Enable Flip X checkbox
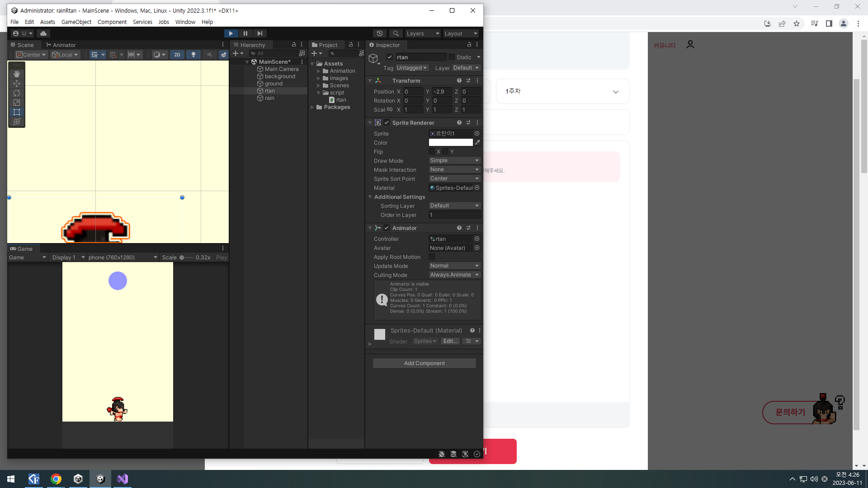This screenshot has width=868, height=488. point(432,151)
